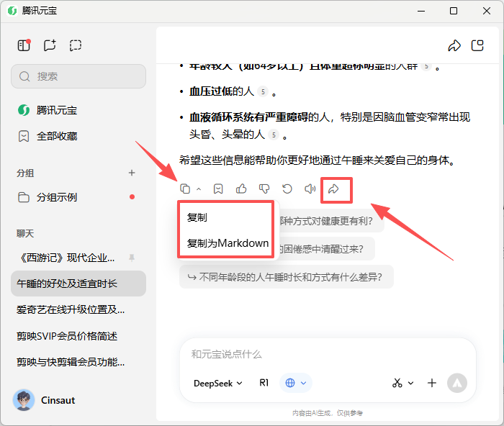
Task: Open citation 5 after 头昏、头晕的人
Action: point(274,135)
